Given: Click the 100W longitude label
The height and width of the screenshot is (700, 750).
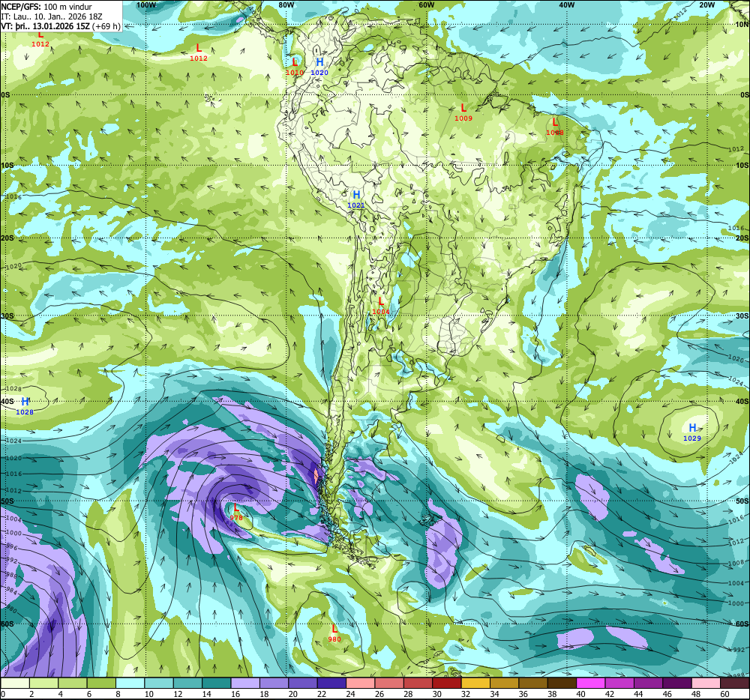Looking at the screenshot, I should 146,4.
